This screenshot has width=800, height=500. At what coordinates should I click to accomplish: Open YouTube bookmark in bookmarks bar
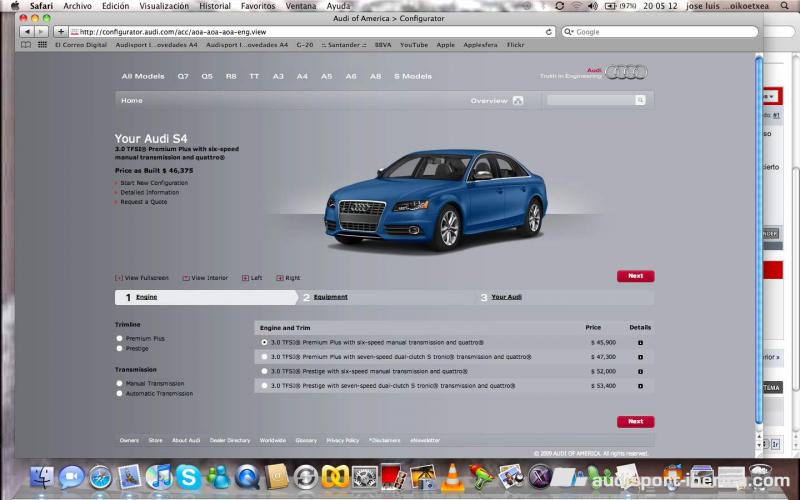[414, 45]
